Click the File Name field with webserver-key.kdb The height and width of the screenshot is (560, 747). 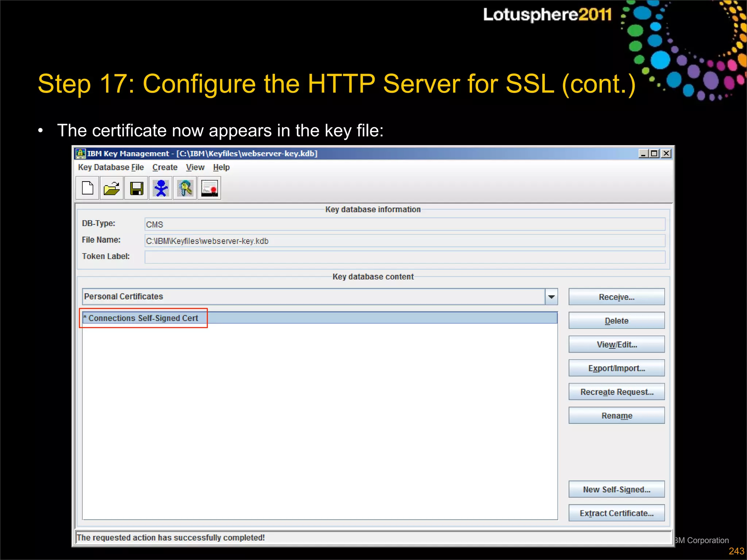click(405, 241)
